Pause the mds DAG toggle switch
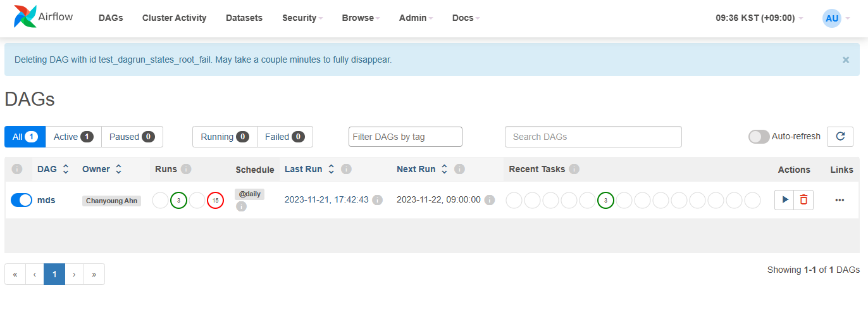Screen dimensions: 868x326 (22, 200)
